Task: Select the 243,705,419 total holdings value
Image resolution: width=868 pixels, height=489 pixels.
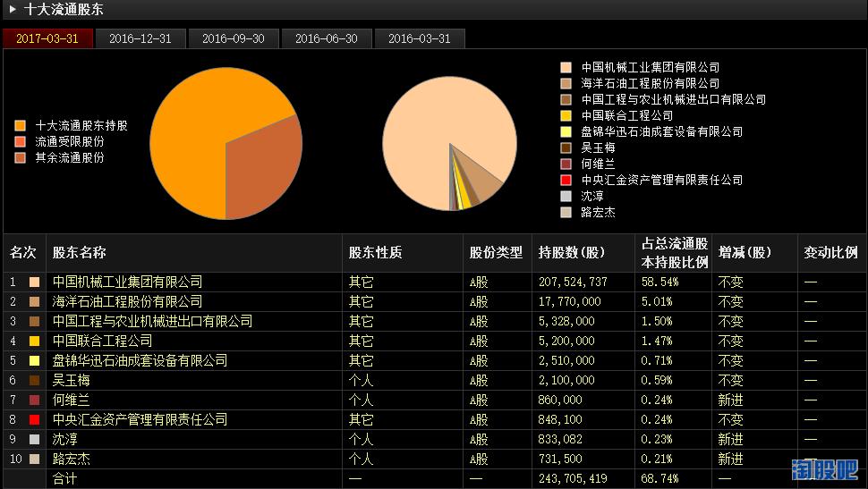Action: (x=573, y=478)
